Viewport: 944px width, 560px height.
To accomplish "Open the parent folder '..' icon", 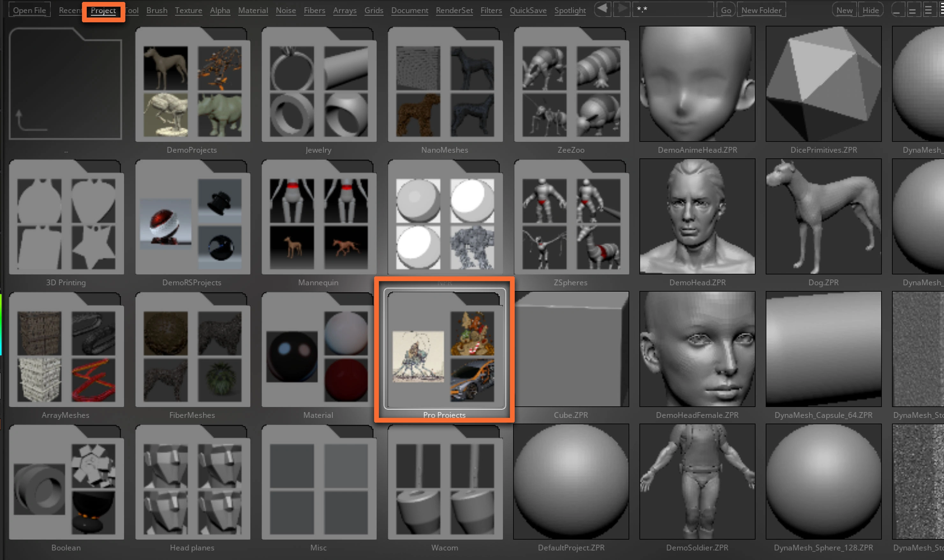I will point(66,84).
